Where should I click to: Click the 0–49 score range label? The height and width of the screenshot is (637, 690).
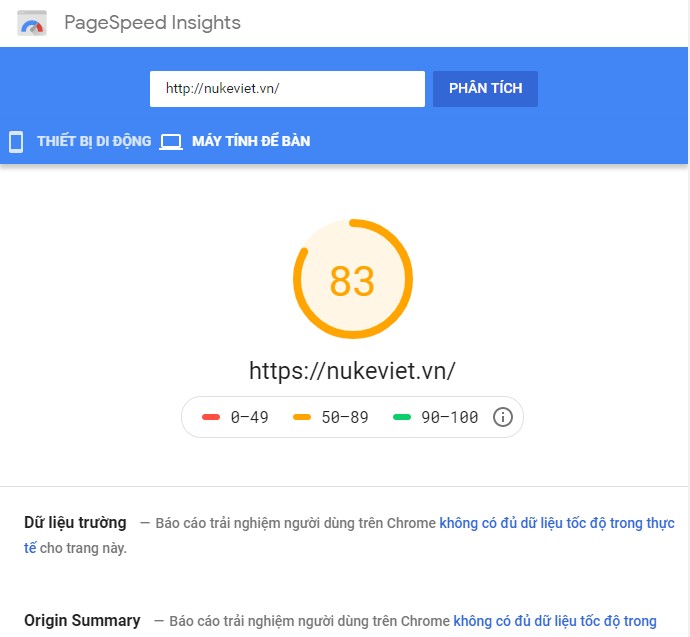tap(250, 417)
